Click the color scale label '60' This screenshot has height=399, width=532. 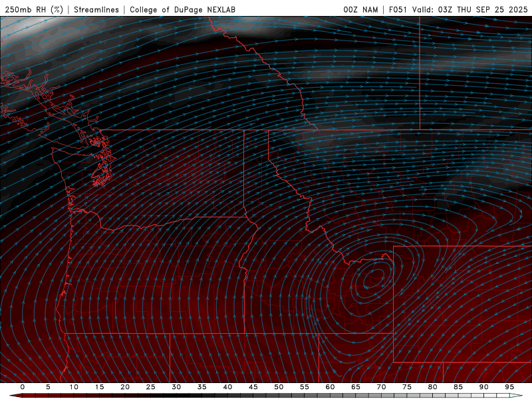pos(330,387)
